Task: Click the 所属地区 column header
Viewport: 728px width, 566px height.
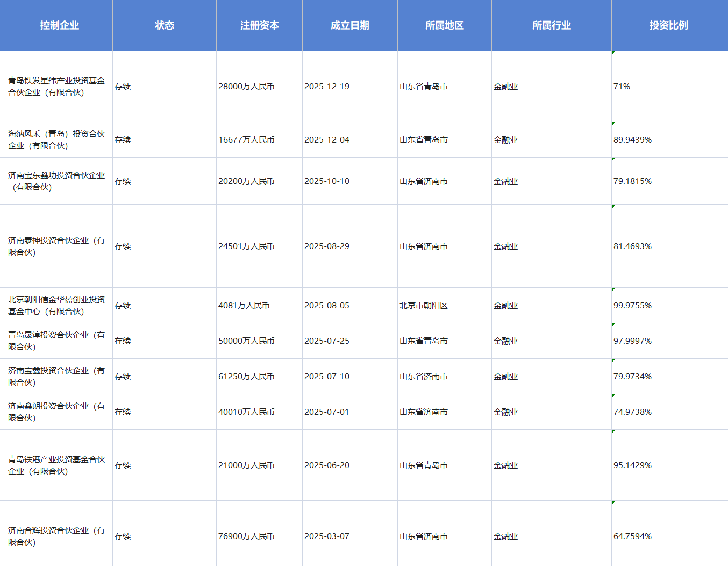Action: (444, 25)
